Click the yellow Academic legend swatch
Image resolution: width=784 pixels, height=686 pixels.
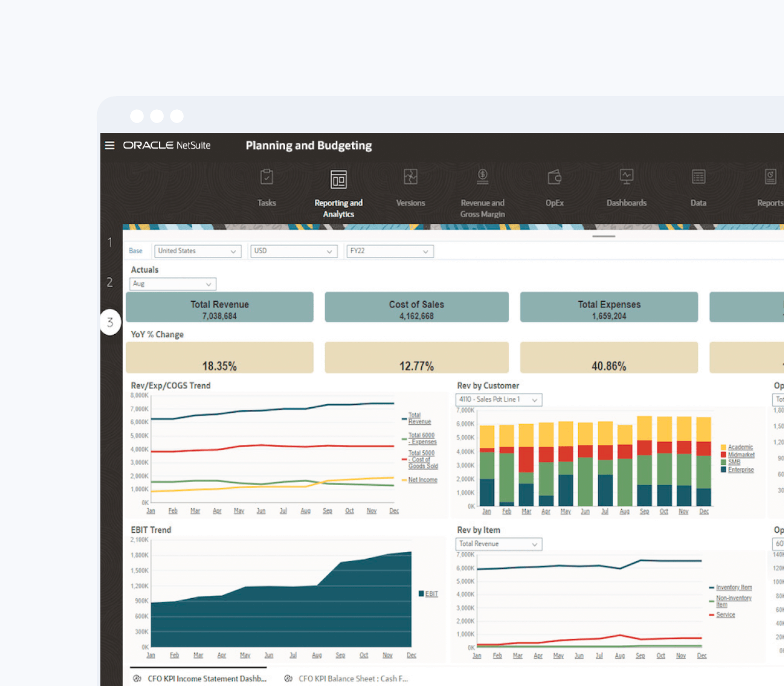coord(723,447)
